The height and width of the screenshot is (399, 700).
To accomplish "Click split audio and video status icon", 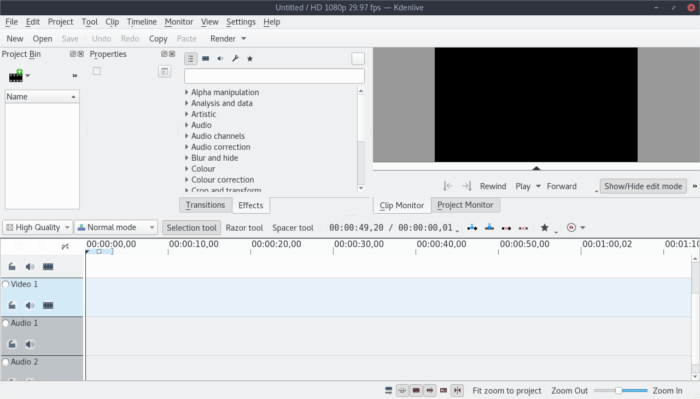I will (389, 391).
